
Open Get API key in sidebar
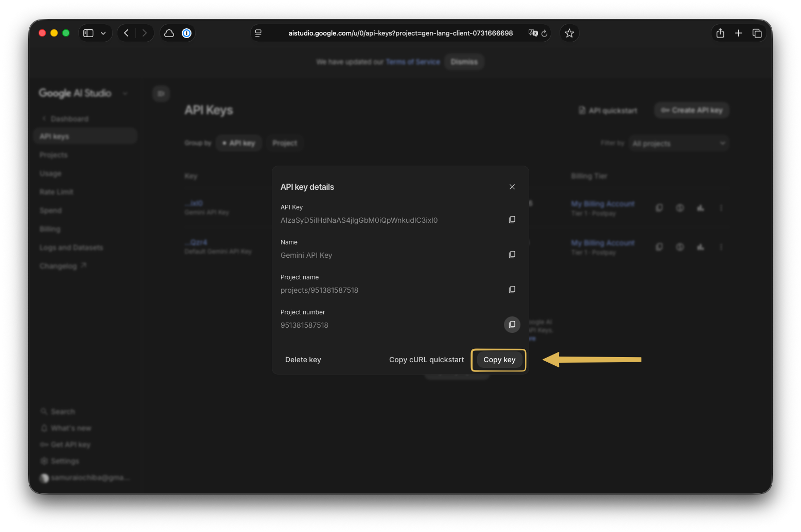tap(65, 445)
